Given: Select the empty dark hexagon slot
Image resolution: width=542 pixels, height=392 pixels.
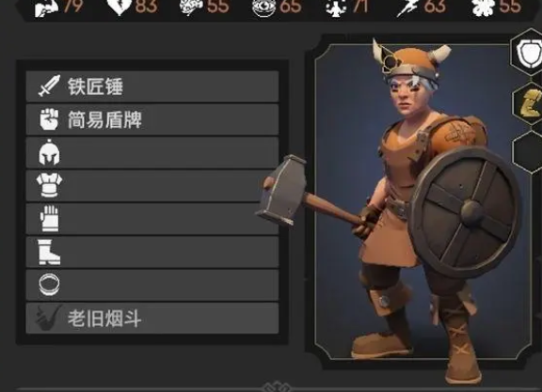Looking at the screenshot, I should point(528,152).
